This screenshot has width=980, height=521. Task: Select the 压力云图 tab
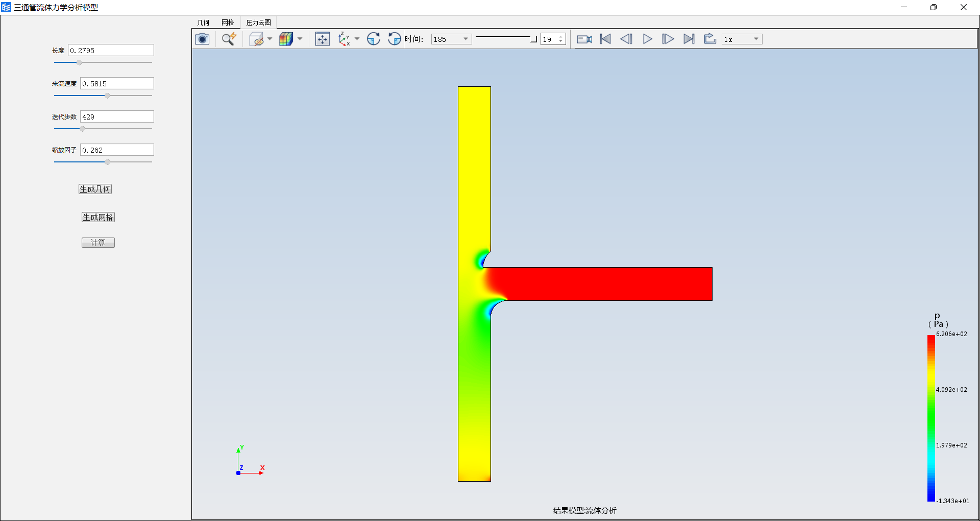point(259,22)
